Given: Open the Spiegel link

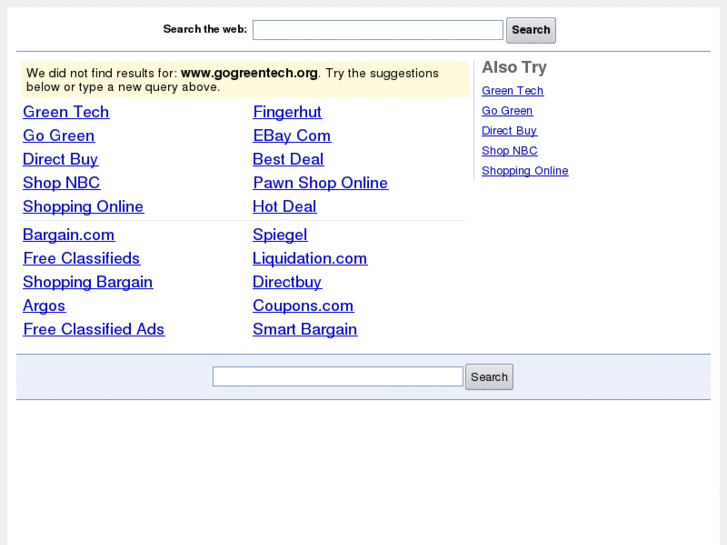Looking at the screenshot, I should [x=280, y=235].
